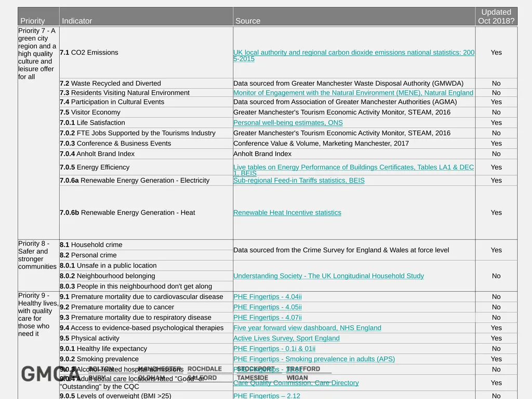
Task: Select 9.3 Premature mortality due to respiratory disease
Action: (x=146, y=317)
